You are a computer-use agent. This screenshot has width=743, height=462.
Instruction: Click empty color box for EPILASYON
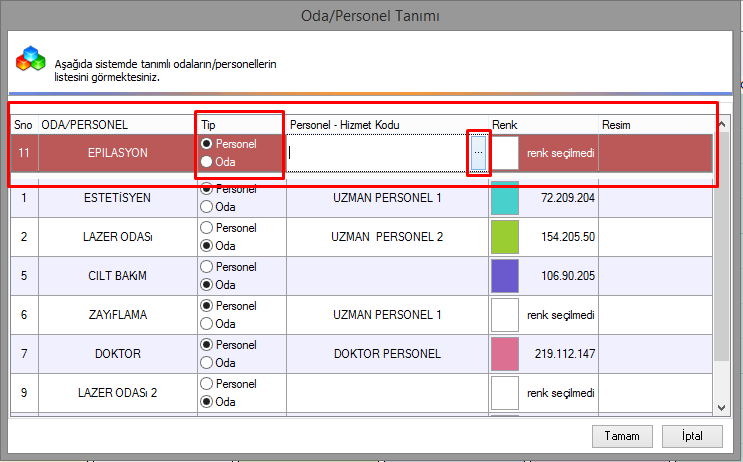pyautogui.click(x=505, y=153)
